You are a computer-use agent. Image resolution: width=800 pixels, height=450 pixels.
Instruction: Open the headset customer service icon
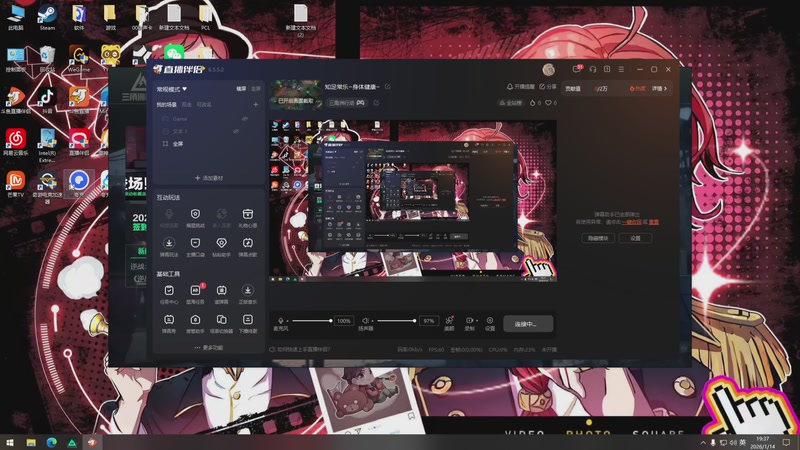coord(593,69)
